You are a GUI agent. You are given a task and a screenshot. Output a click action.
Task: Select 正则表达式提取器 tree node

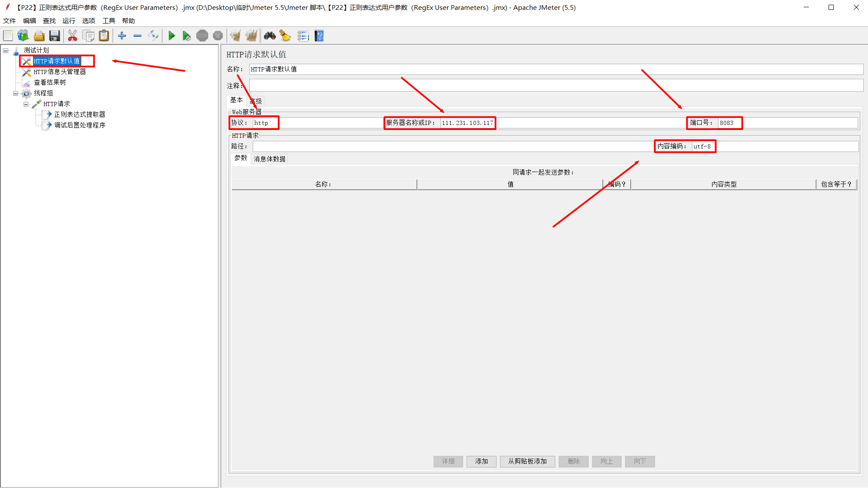[79, 115]
